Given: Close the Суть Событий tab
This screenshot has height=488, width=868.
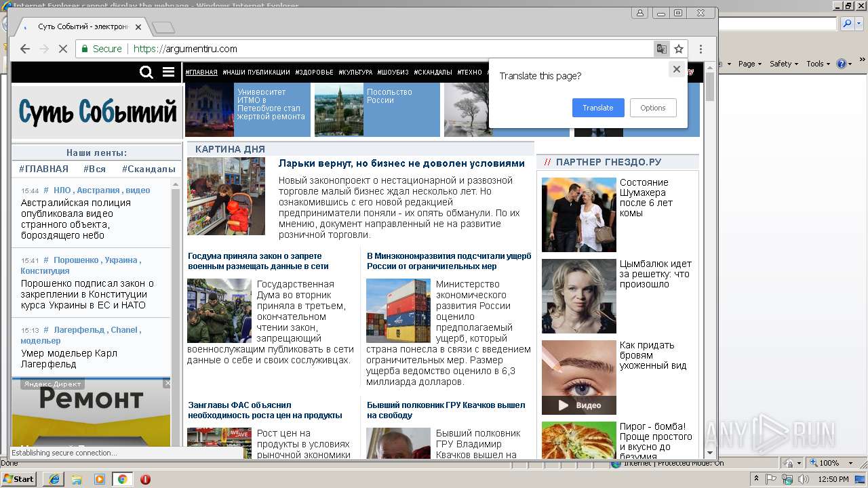Looking at the screenshot, I should 138,27.
